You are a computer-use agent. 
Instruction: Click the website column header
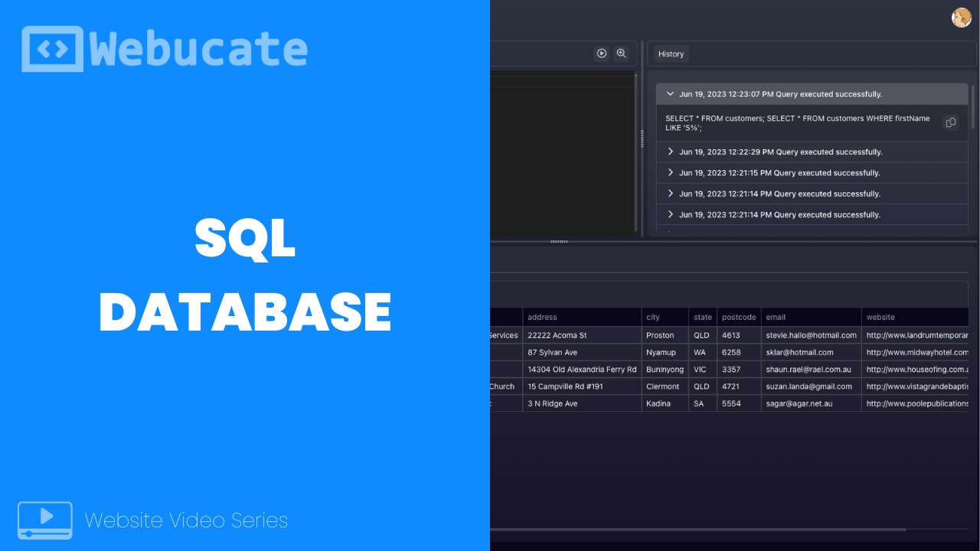pos(915,317)
